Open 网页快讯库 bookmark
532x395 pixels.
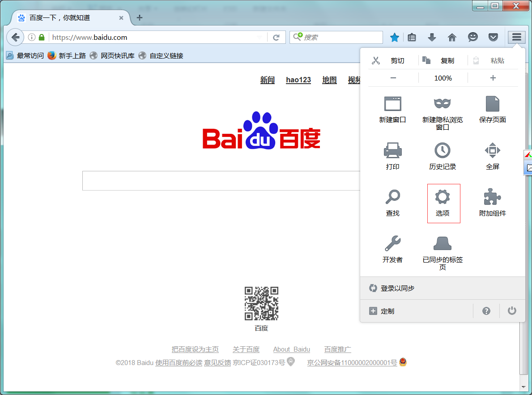click(112, 55)
